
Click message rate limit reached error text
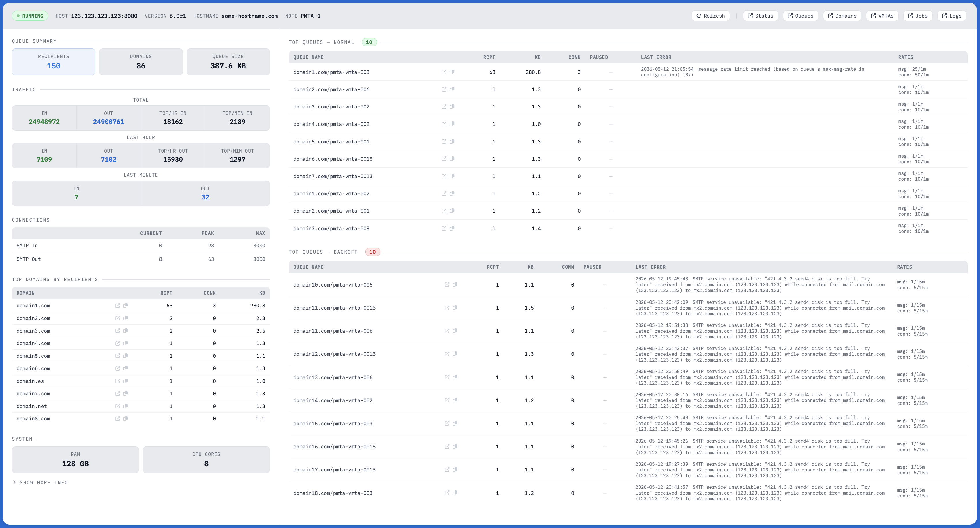click(752, 72)
